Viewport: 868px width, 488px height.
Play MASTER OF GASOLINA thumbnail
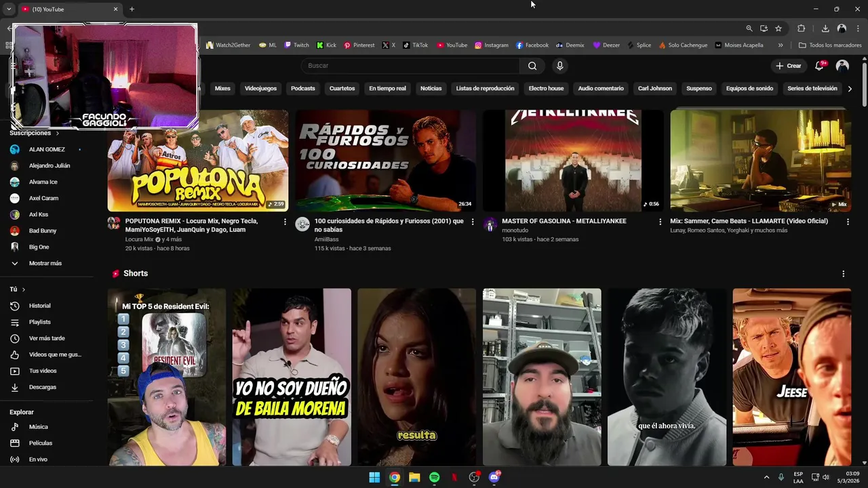[573, 161]
